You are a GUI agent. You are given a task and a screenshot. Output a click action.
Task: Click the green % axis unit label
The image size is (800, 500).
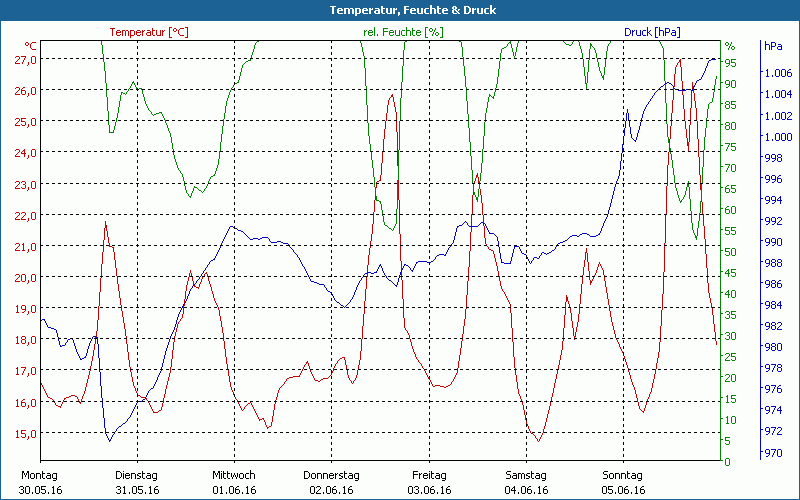point(730,46)
